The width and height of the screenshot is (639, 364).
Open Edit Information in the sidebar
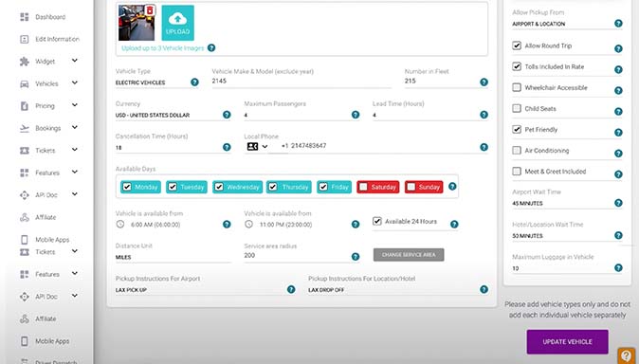49,39
